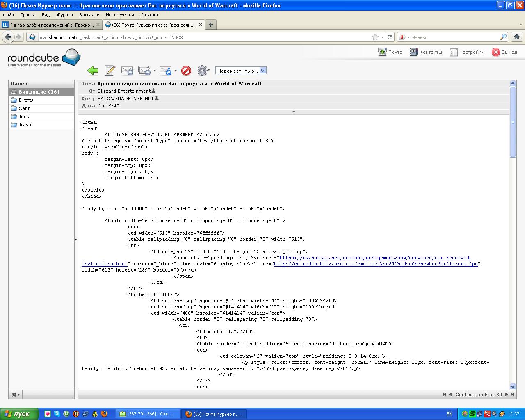Launch uTorrent from the quick launch bar
Viewport: 525px width, 420px height.
click(x=66, y=414)
